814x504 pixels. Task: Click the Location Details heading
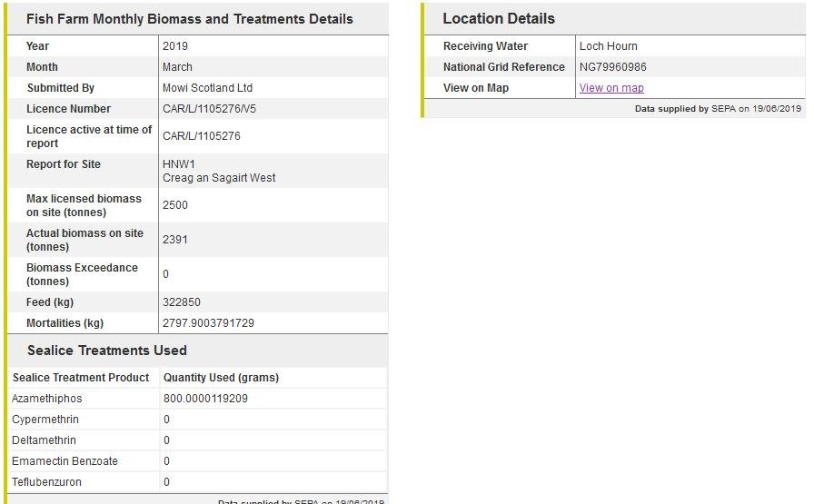[x=499, y=19]
